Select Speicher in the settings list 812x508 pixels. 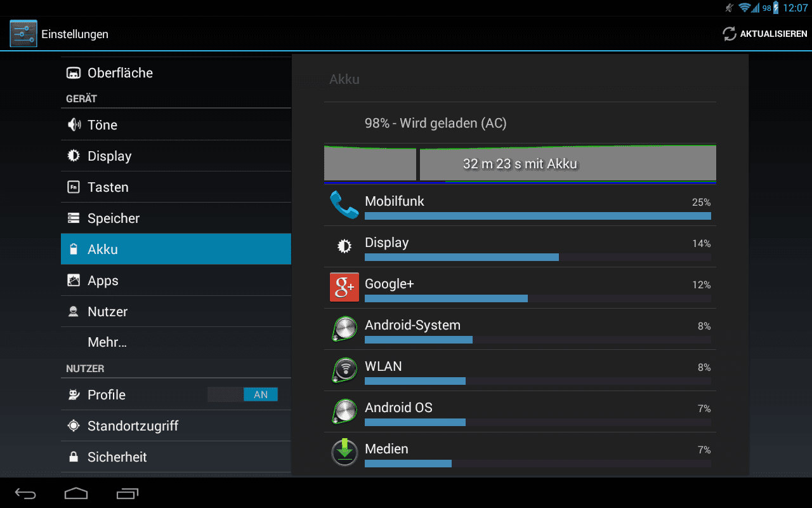tap(176, 218)
